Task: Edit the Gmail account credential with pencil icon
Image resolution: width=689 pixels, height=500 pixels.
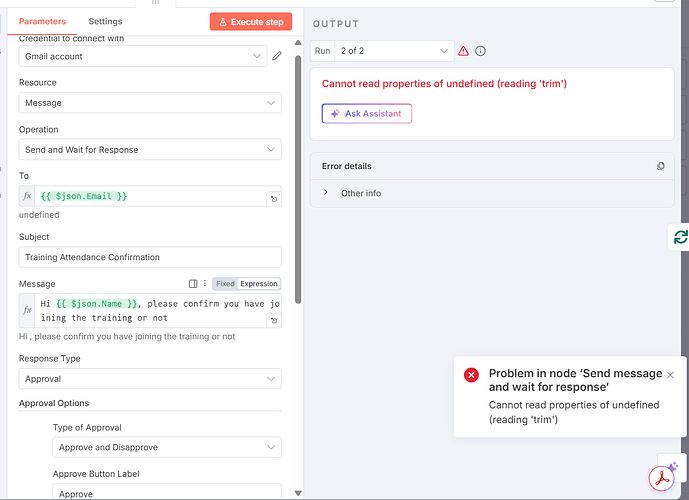Action: [x=277, y=56]
